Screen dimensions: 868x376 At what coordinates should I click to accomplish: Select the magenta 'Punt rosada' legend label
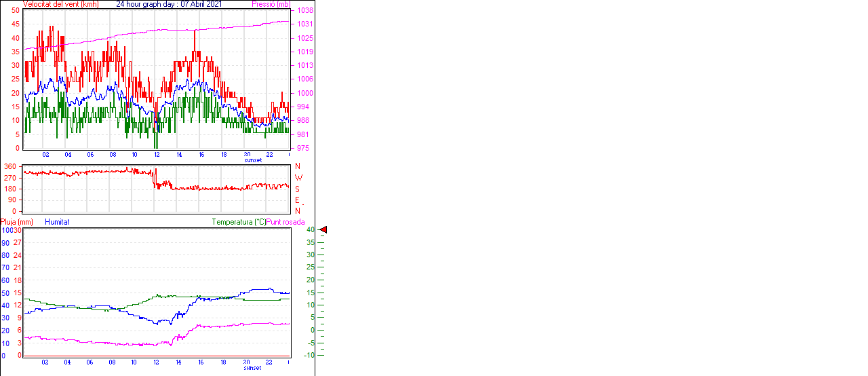[285, 222]
